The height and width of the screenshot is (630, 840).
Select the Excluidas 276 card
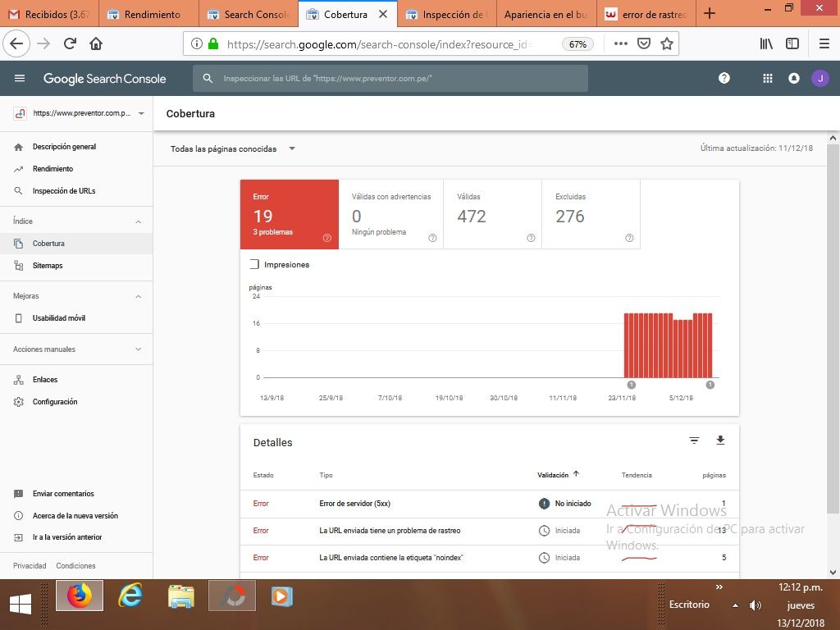pos(591,214)
